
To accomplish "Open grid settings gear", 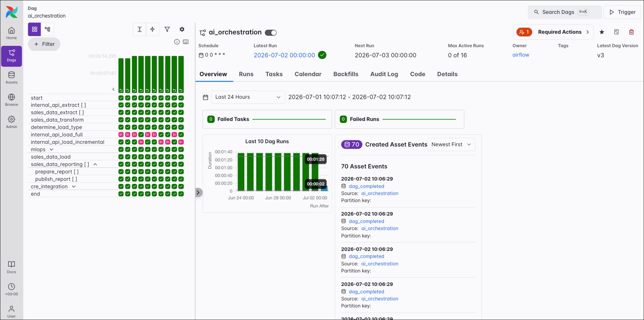I will pos(182,29).
